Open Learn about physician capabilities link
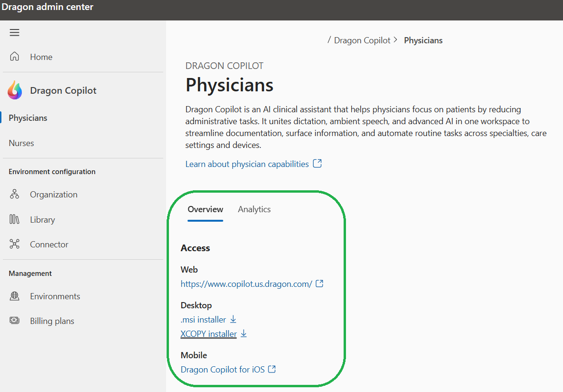 click(x=247, y=164)
